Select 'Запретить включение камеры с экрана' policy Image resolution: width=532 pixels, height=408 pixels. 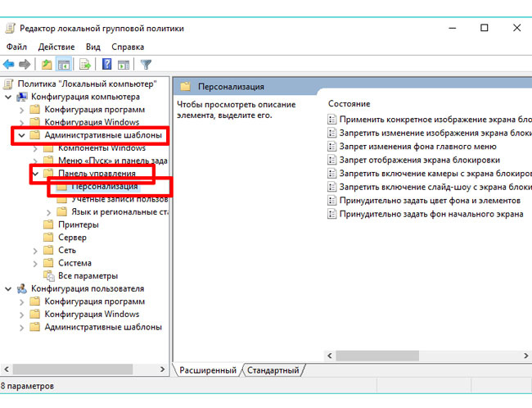coord(435,174)
